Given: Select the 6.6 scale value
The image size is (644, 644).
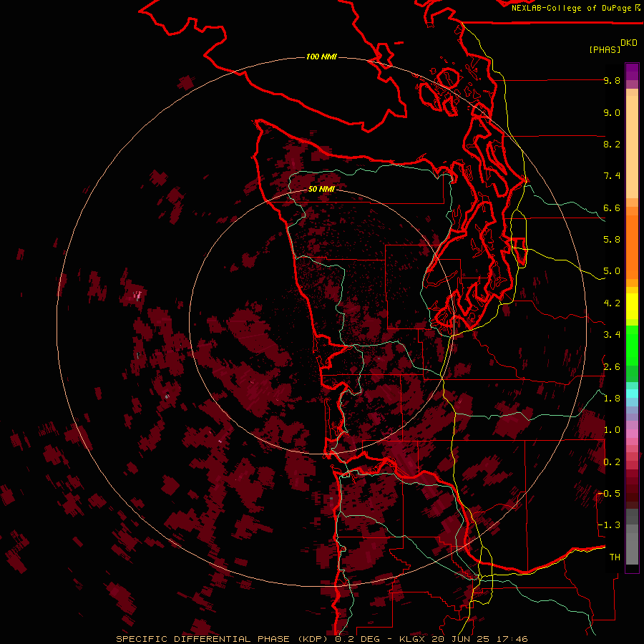Looking at the screenshot, I should [612, 208].
